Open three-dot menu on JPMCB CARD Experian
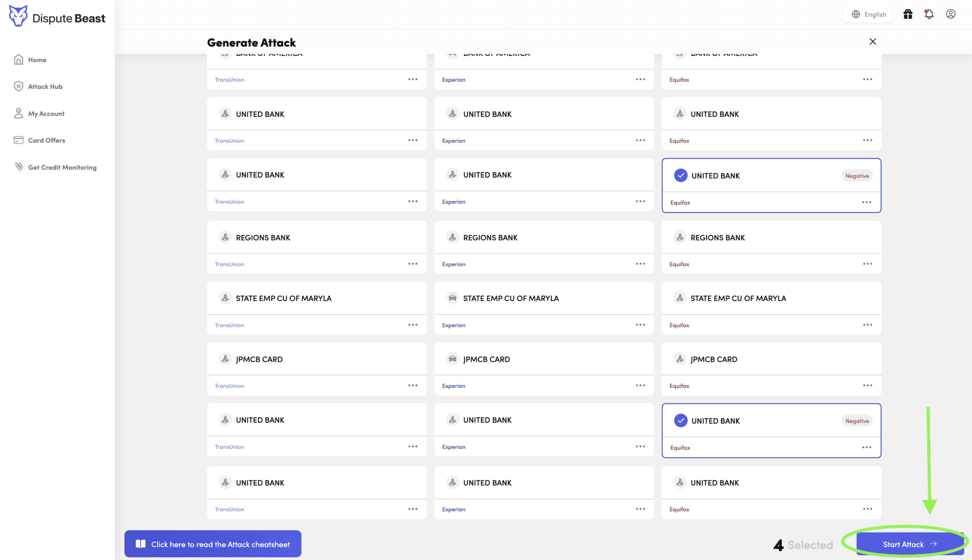 point(640,385)
